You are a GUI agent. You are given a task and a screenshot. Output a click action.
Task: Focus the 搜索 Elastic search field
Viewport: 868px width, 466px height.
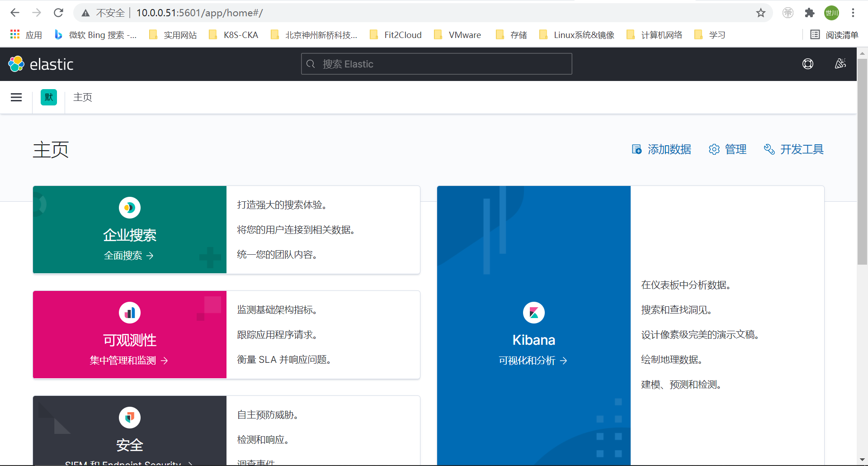click(x=437, y=64)
